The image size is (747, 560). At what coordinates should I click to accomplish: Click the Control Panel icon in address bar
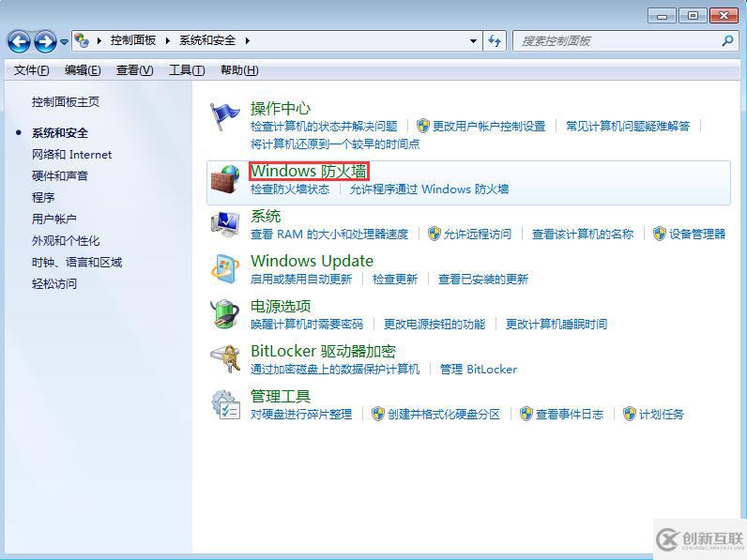82,40
